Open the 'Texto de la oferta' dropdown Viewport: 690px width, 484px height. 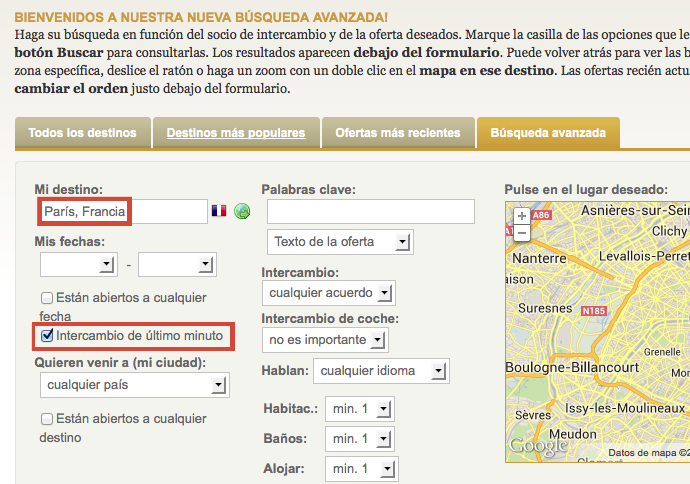pyautogui.click(x=340, y=242)
